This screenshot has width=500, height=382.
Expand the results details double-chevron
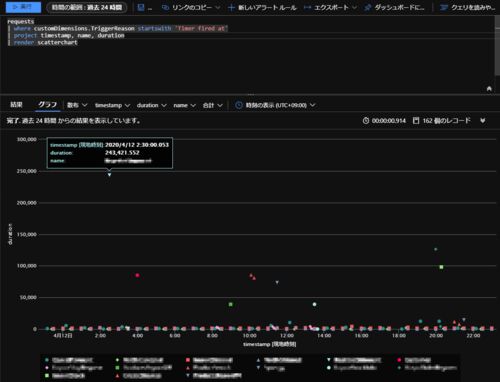click(x=483, y=120)
